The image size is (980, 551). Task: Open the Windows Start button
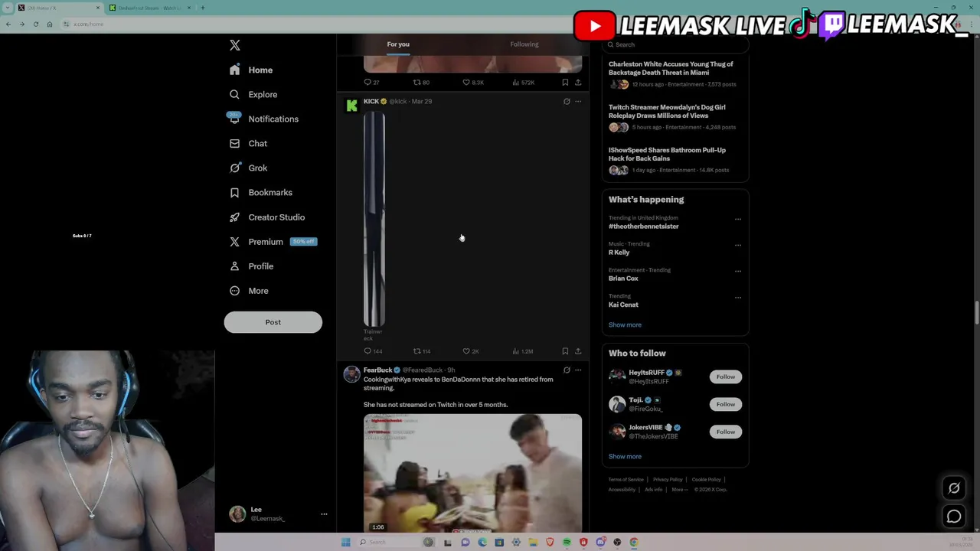pos(345,542)
